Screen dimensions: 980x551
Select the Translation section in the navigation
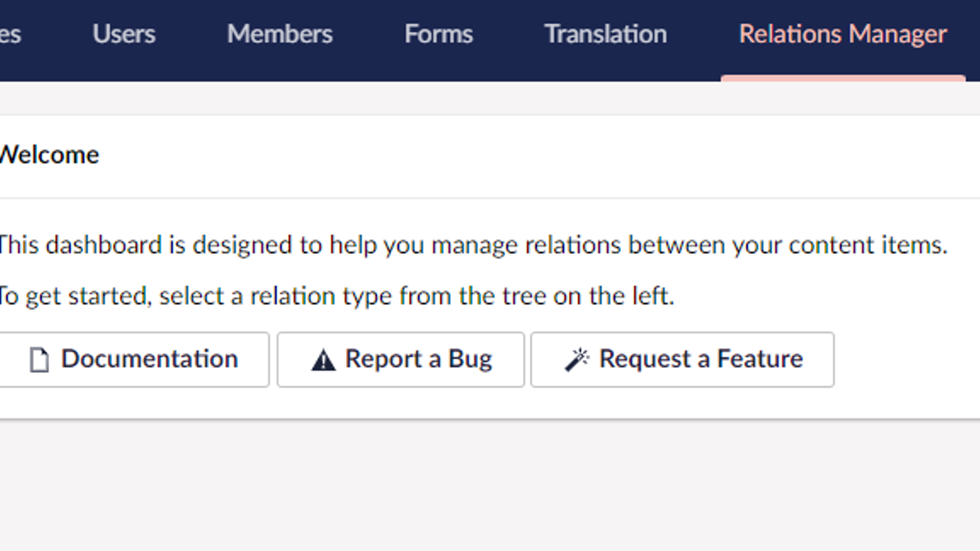coord(605,35)
